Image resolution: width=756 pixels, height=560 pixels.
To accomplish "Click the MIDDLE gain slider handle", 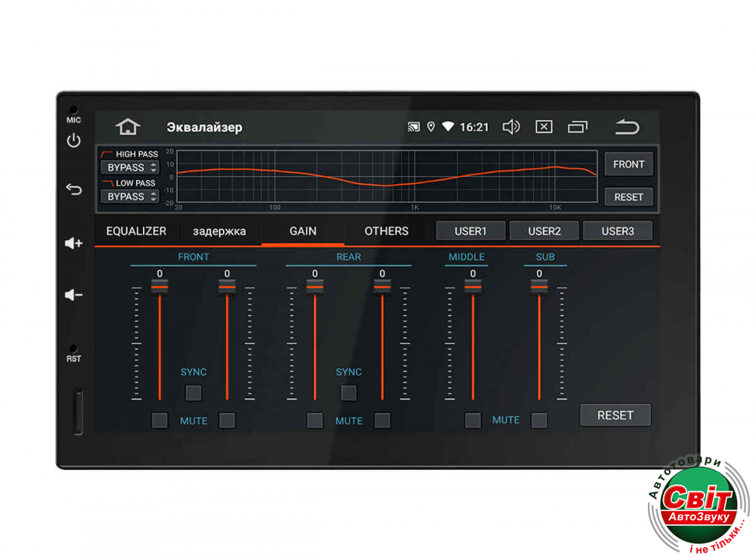I will pos(473,286).
